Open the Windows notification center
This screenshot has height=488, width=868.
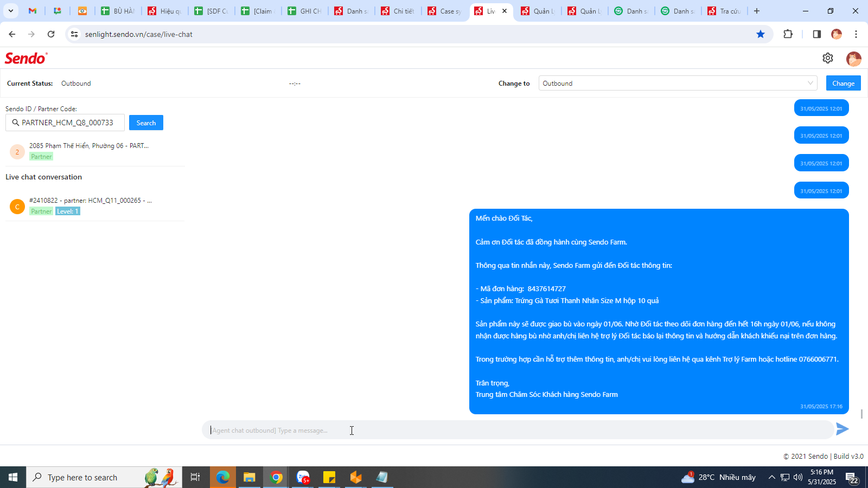tap(852, 478)
